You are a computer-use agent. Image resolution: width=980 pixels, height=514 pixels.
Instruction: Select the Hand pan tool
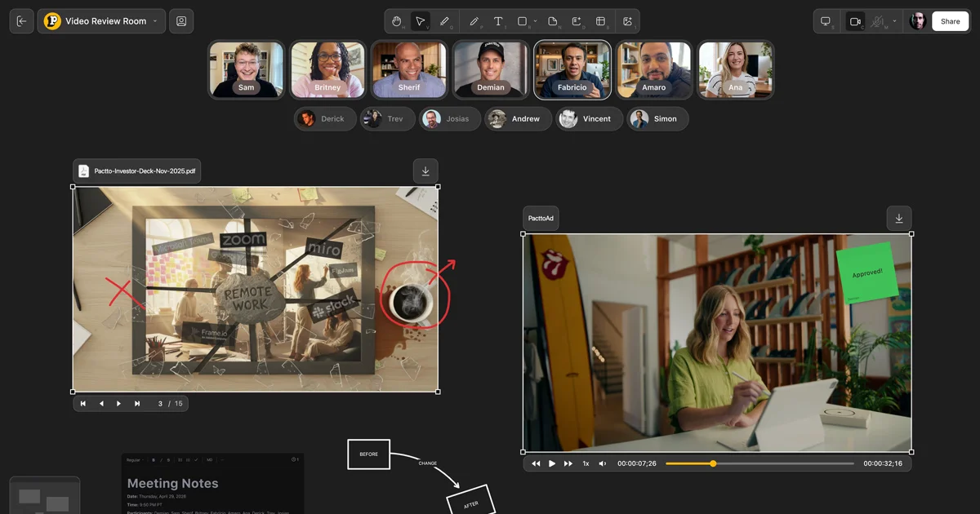point(397,21)
